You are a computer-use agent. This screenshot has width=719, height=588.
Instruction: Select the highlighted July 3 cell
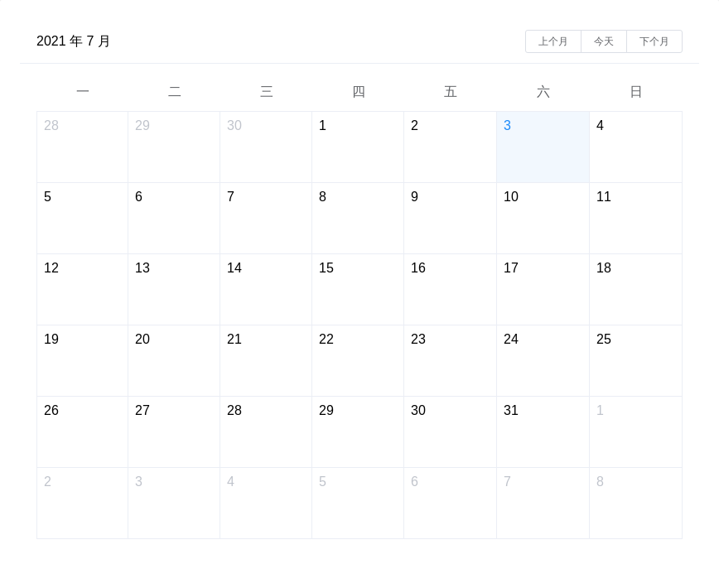543,147
